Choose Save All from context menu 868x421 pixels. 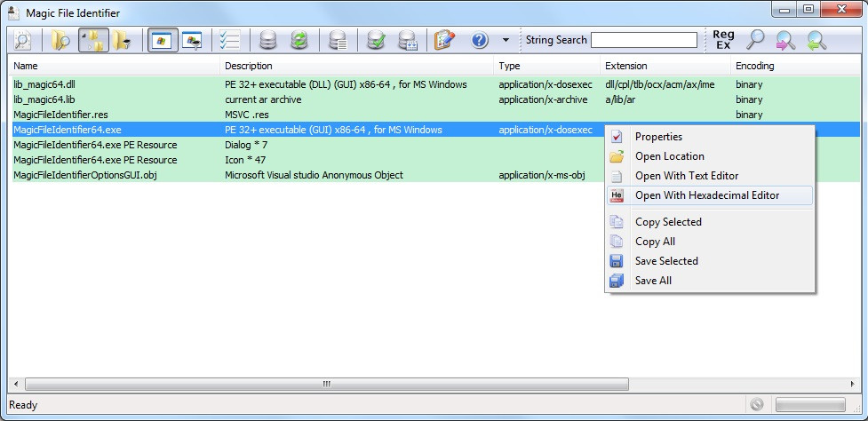click(x=710, y=281)
